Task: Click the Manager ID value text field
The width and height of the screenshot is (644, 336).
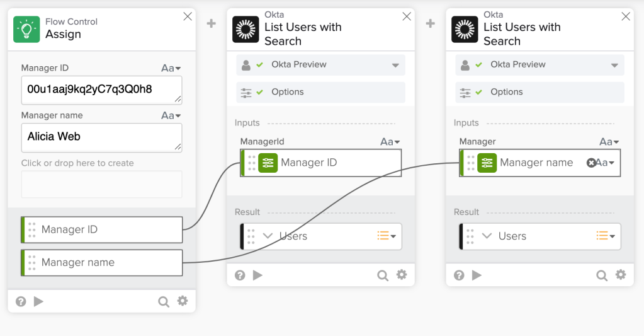Action: click(x=101, y=90)
